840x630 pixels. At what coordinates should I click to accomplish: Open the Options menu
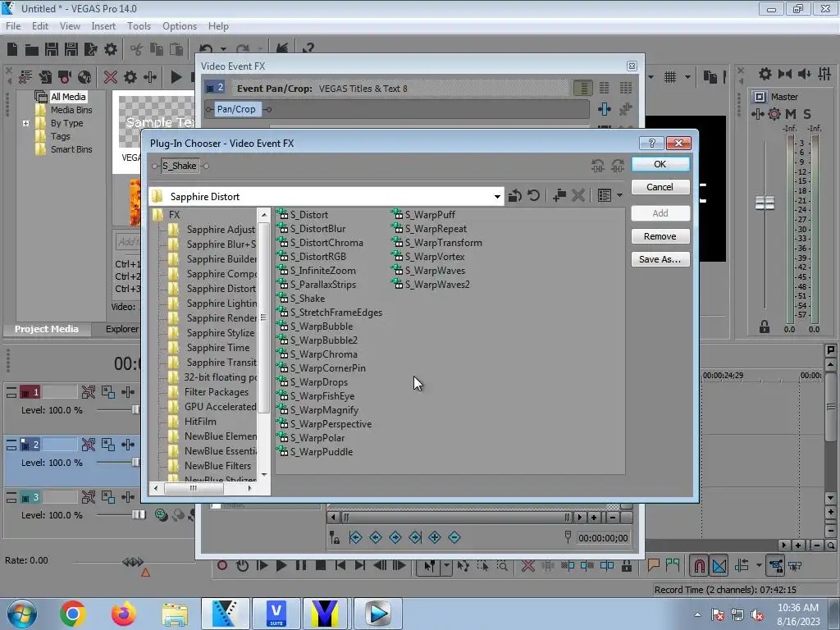pyautogui.click(x=180, y=26)
